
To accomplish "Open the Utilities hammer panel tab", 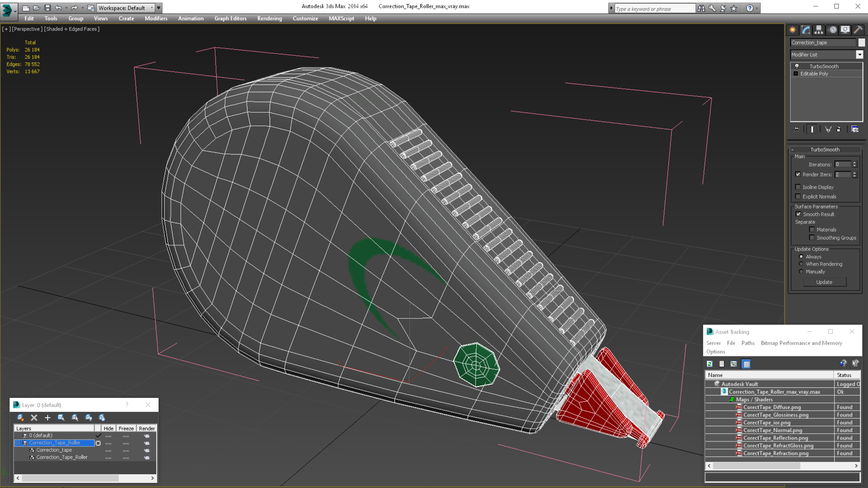I will (x=858, y=30).
